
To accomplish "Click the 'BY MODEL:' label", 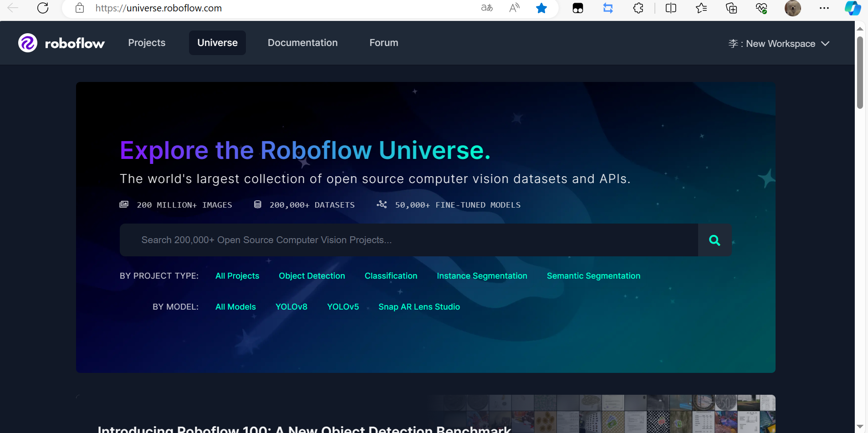I will click(x=175, y=307).
